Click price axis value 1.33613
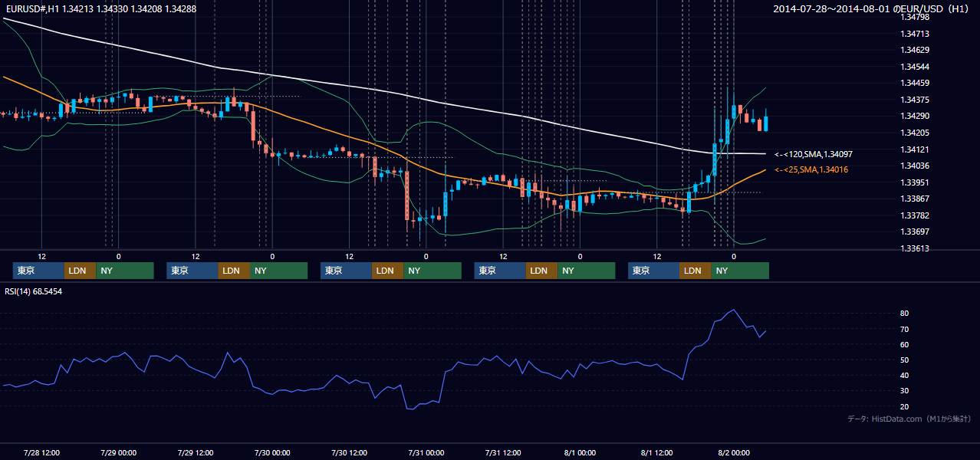The image size is (980, 460). click(x=914, y=248)
